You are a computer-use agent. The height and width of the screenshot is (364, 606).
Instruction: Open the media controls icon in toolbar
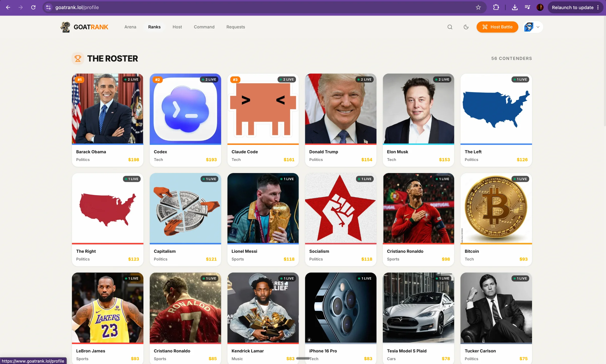coord(527,7)
